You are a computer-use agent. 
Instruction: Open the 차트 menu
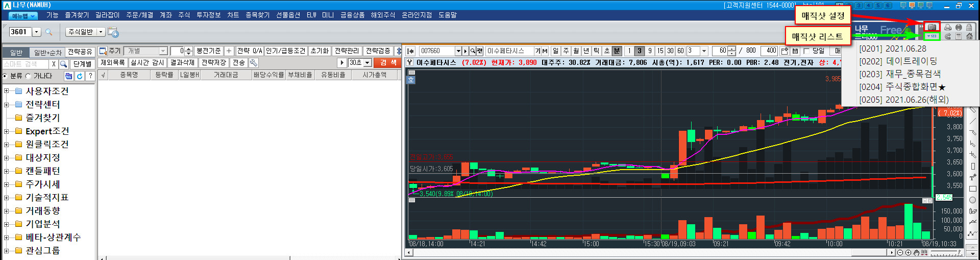click(233, 15)
